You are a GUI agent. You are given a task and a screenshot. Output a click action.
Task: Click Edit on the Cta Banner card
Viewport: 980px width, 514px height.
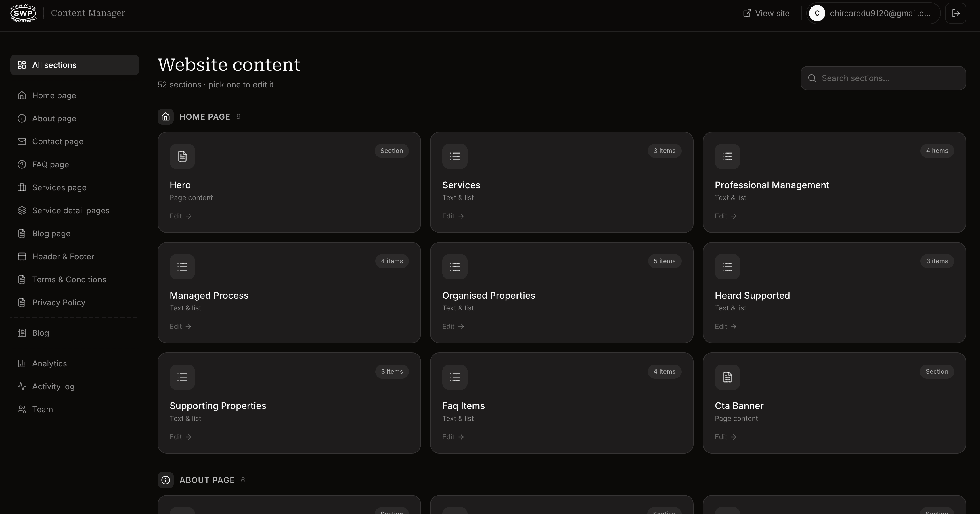(726, 437)
